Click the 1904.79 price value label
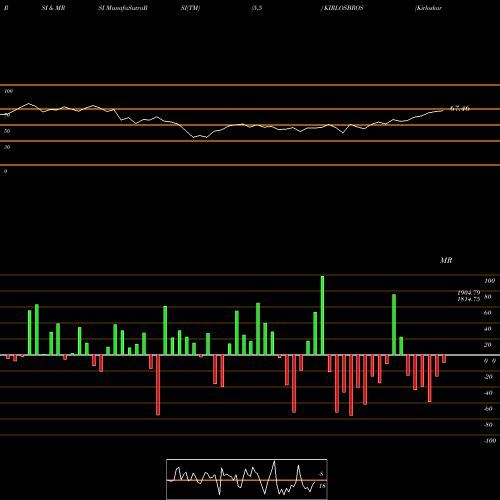500x500 pixels. (469, 292)
